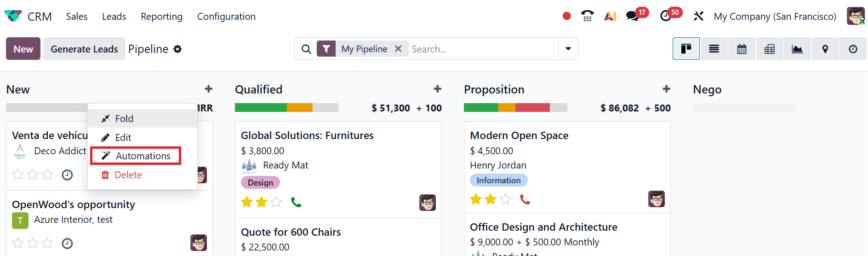Switch to the list view
The image size is (868, 256).
[714, 49]
